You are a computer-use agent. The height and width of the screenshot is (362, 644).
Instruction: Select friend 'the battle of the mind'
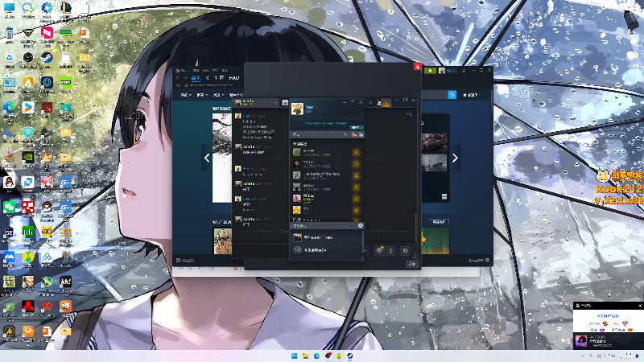pos(327,175)
